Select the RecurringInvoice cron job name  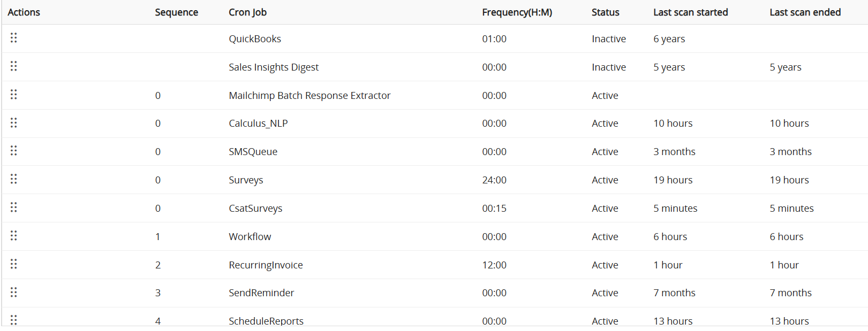tap(266, 265)
